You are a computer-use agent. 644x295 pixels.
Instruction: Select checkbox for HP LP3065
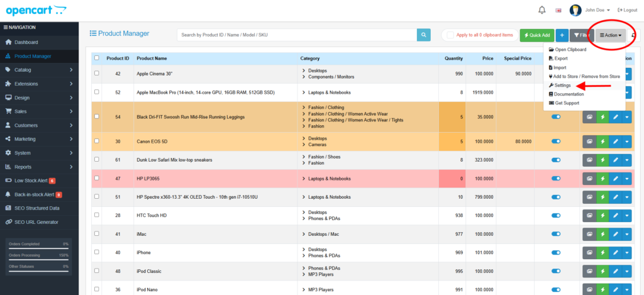pyautogui.click(x=96, y=178)
